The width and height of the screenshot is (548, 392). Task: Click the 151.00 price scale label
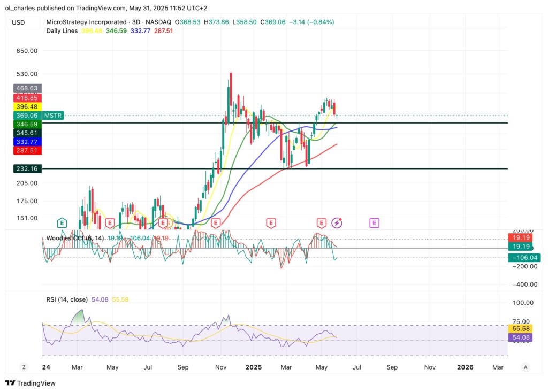tap(27, 218)
